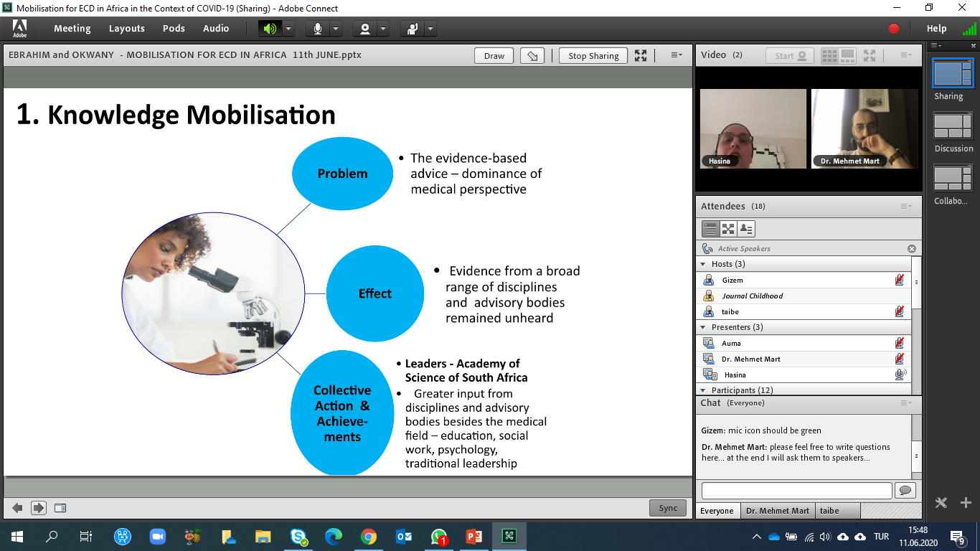980x551 pixels.
Task: Toggle the webcam button
Action: [x=365, y=29]
